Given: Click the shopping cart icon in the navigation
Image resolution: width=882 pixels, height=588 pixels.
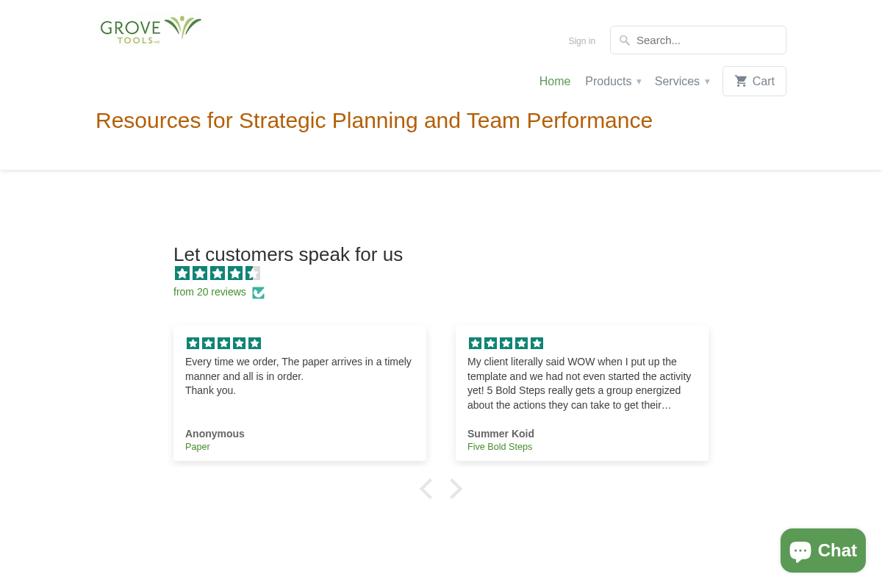Looking at the screenshot, I should tap(742, 81).
